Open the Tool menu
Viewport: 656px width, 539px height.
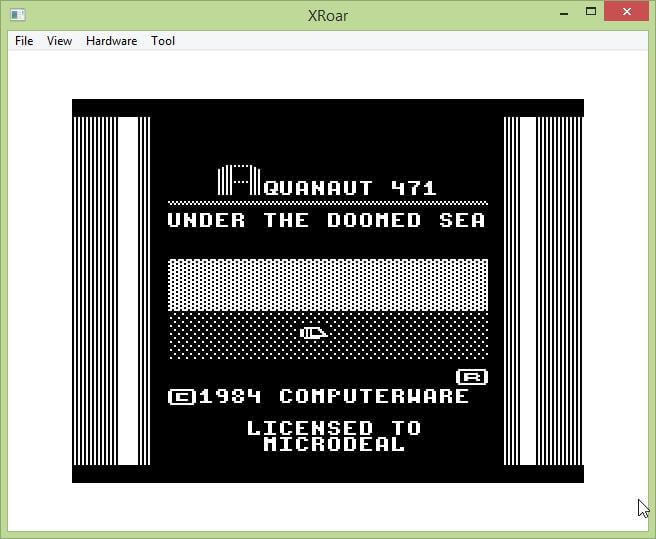pyautogui.click(x=163, y=41)
